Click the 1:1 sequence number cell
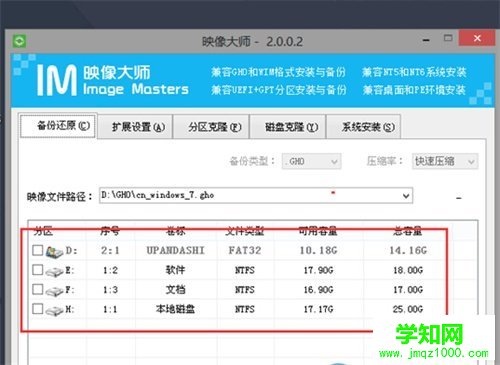The width and height of the screenshot is (500, 365). pos(110,309)
